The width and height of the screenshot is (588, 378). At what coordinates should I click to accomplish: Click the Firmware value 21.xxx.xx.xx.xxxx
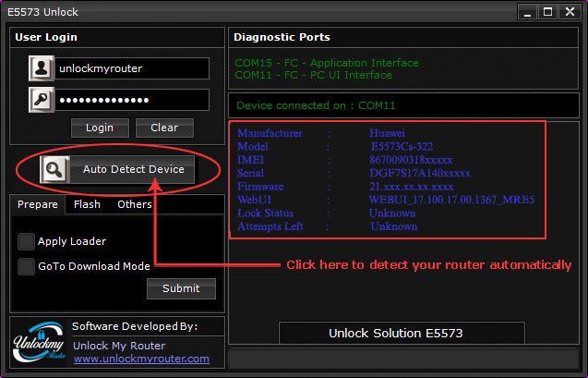[412, 187]
